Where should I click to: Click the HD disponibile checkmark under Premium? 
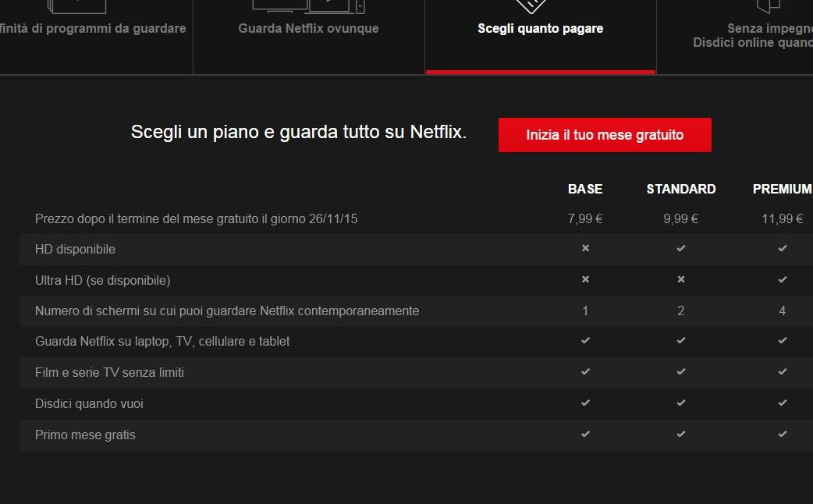783,248
